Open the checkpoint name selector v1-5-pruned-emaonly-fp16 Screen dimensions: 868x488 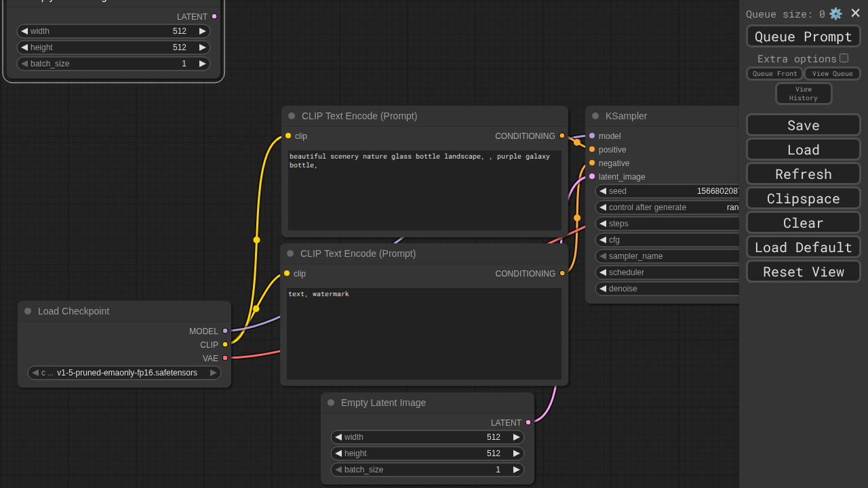125,373
